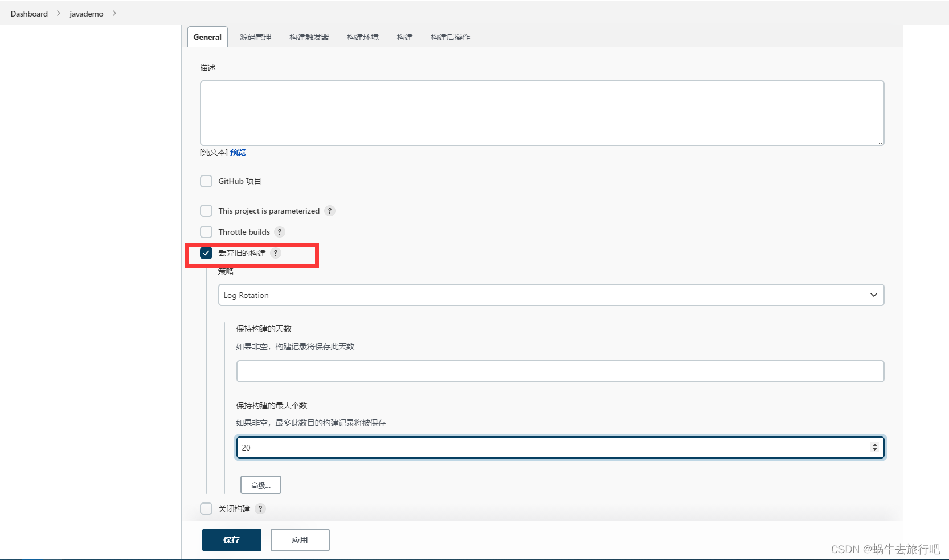This screenshot has width=949, height=560.
Task: Tick the 关闭构建 checkbox
Action: (x=206, y=509)
